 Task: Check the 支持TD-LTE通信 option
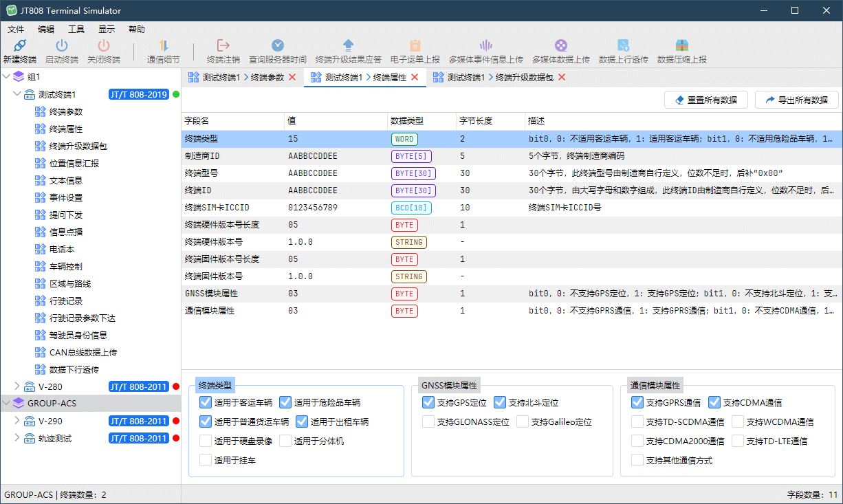click(x=738, y=441)
